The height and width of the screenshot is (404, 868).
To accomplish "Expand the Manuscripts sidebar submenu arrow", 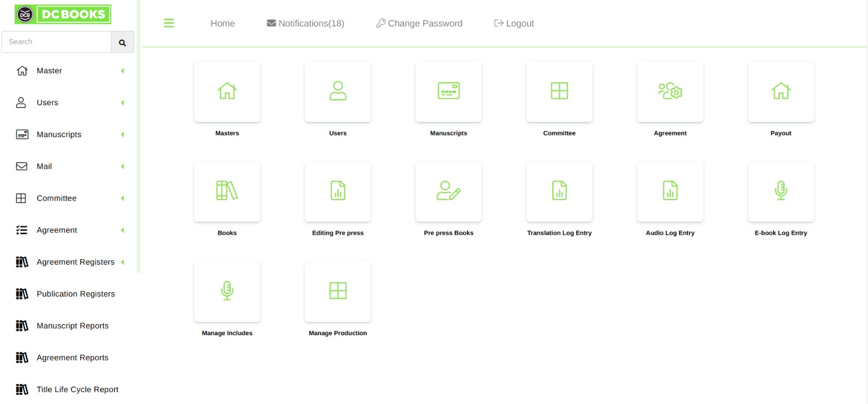I will (x=123, y=134).
